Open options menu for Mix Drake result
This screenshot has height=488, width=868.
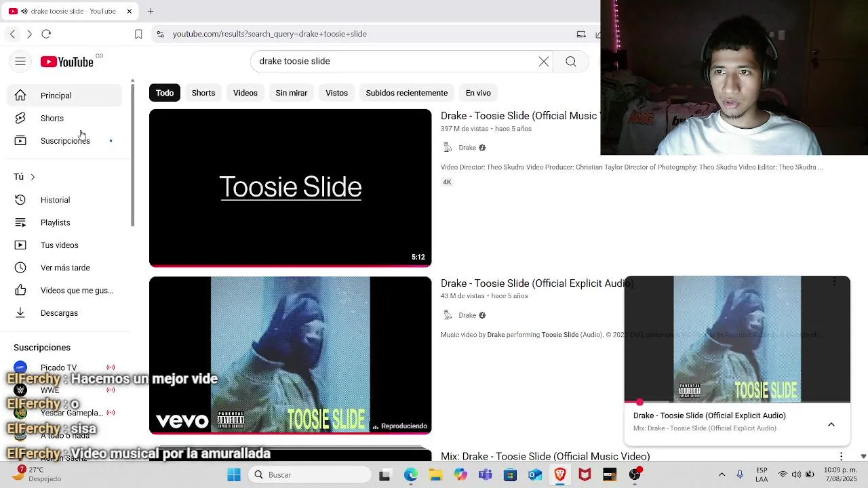point(842,456)
